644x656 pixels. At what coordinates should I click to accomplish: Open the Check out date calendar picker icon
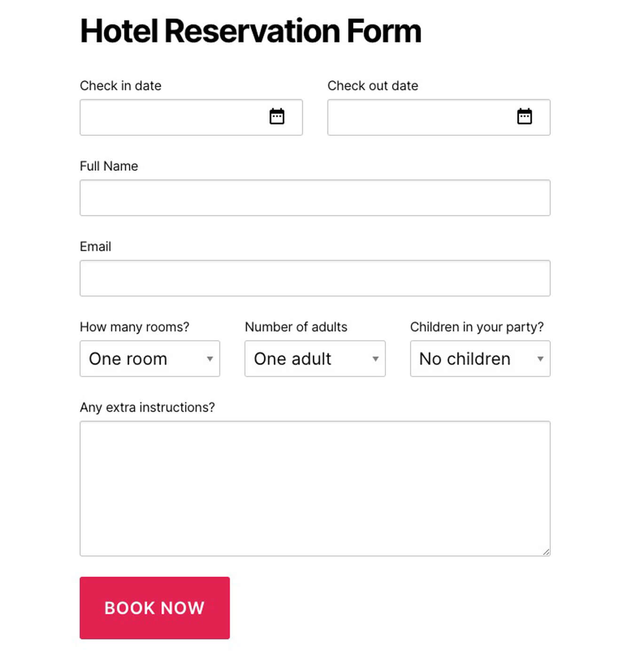[524, 116]
